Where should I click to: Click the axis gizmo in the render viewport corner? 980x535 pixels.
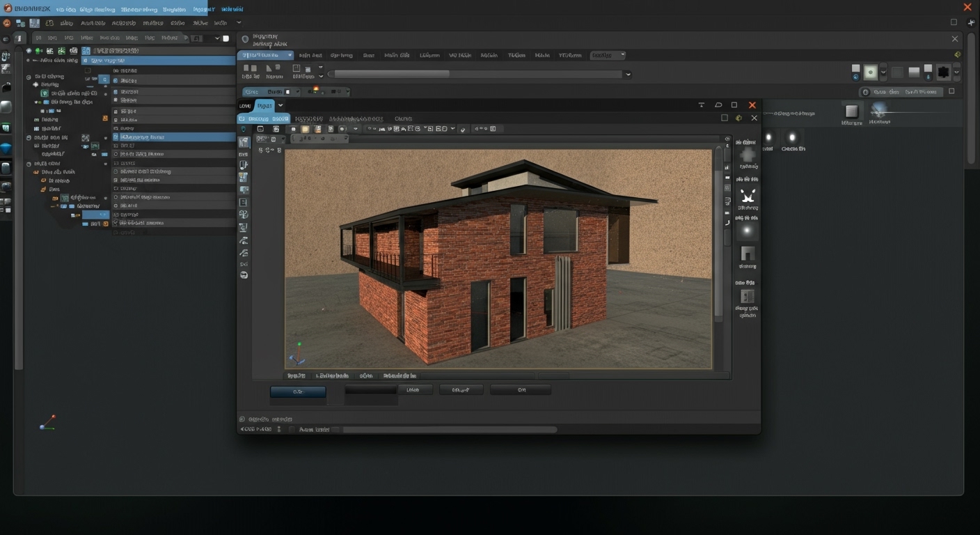pos(297,354)
